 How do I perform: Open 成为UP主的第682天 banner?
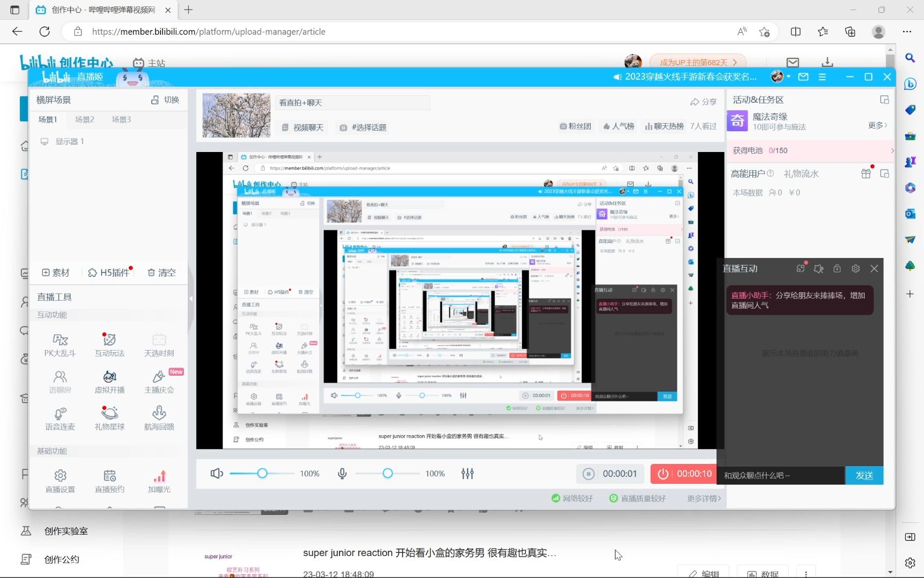click(x=698, y=62)
